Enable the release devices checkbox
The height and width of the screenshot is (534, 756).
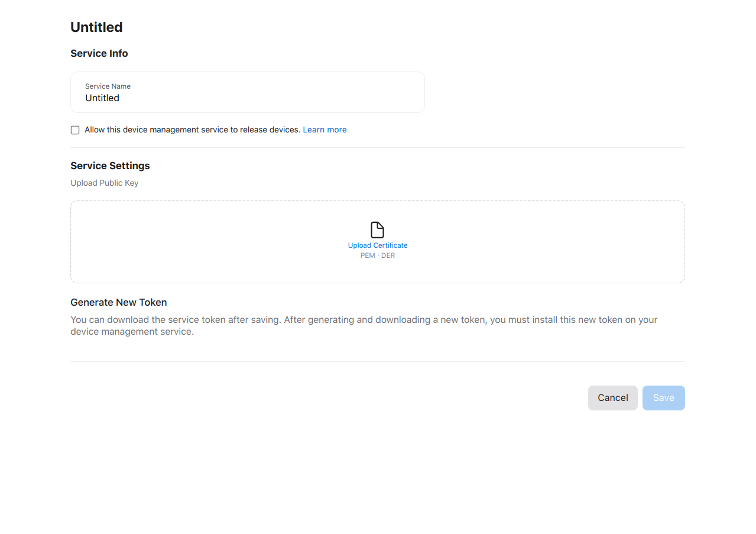[75, 130]
